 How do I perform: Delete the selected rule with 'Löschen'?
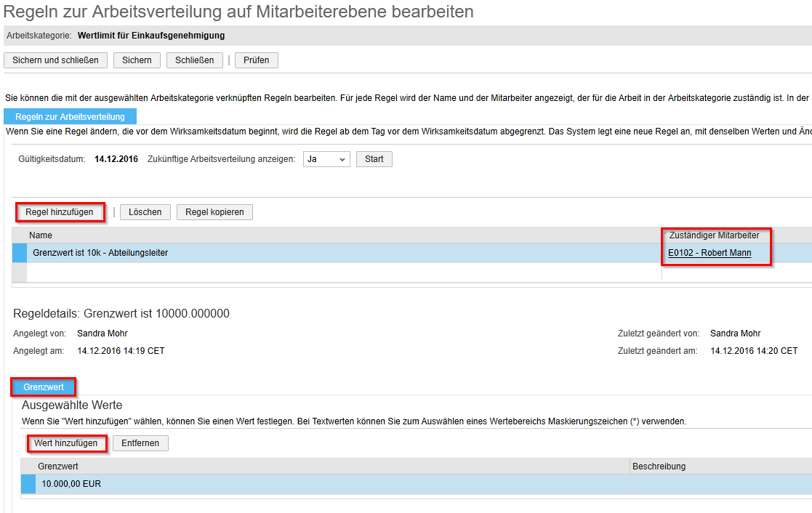[145, 212]
